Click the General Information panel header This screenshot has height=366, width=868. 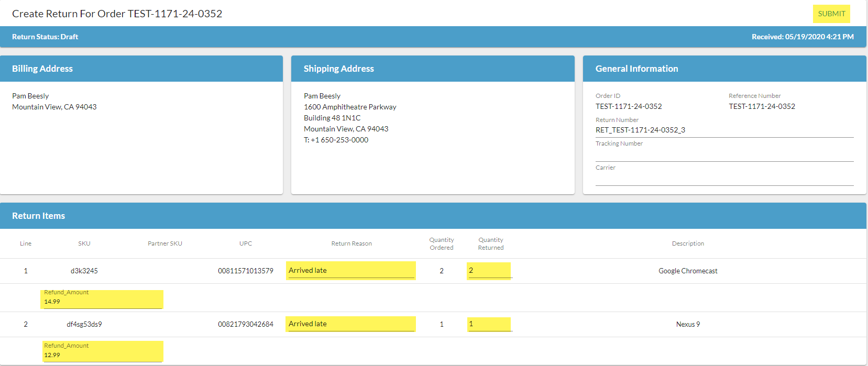[636, 69]
